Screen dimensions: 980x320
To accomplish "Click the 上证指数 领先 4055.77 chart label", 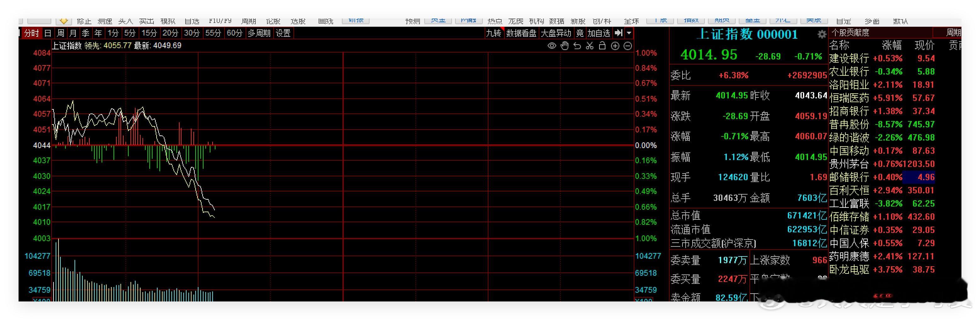I will 92,46.
